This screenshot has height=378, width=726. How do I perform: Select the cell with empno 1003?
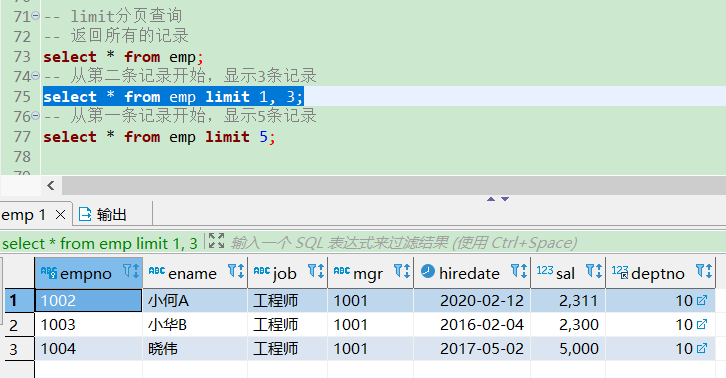88,325
